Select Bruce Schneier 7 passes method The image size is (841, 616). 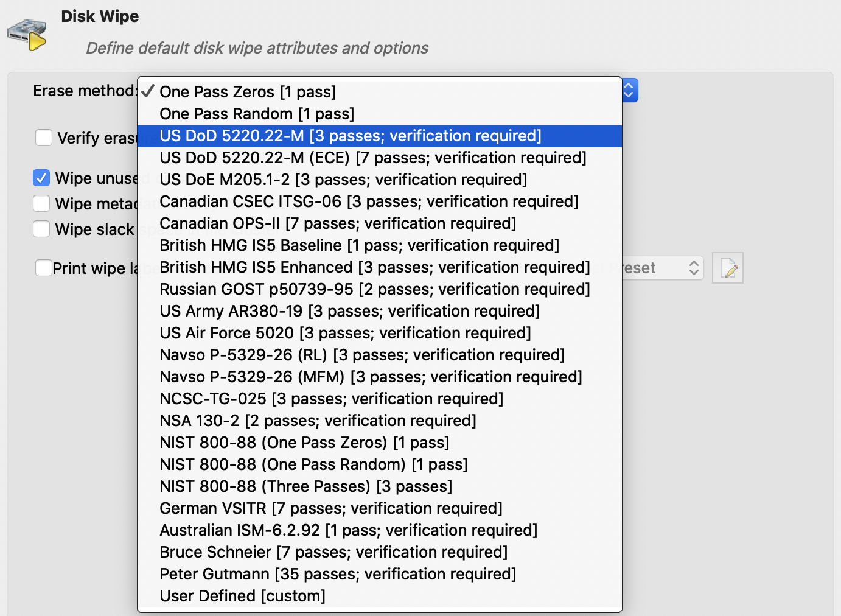tap(333, 552)
